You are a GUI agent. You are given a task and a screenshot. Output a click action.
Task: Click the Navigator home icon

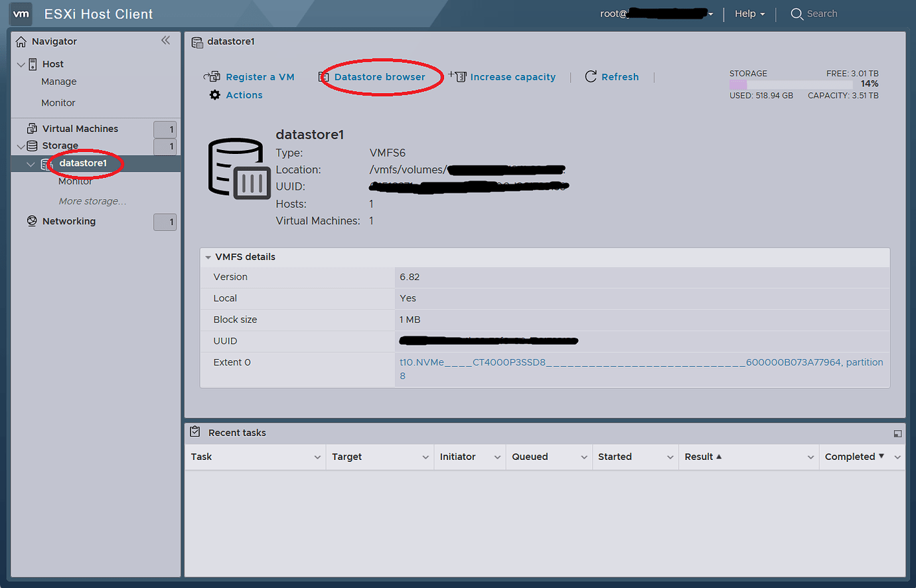tap(21, 41)
